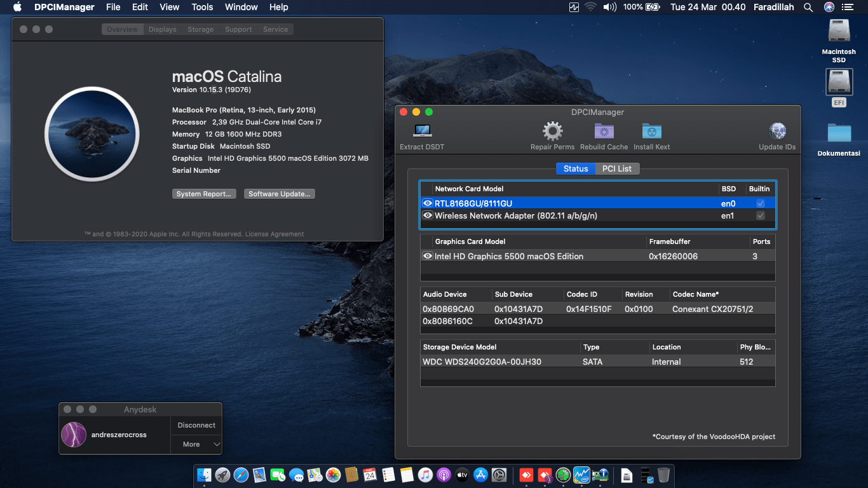Open Notes app in the Dock

pos(407,475)
